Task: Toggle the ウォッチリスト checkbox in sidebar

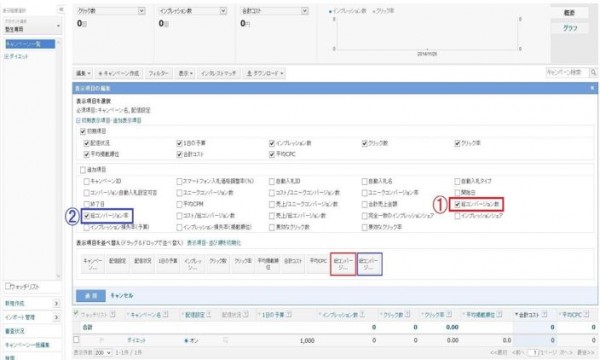Action: 8,286
